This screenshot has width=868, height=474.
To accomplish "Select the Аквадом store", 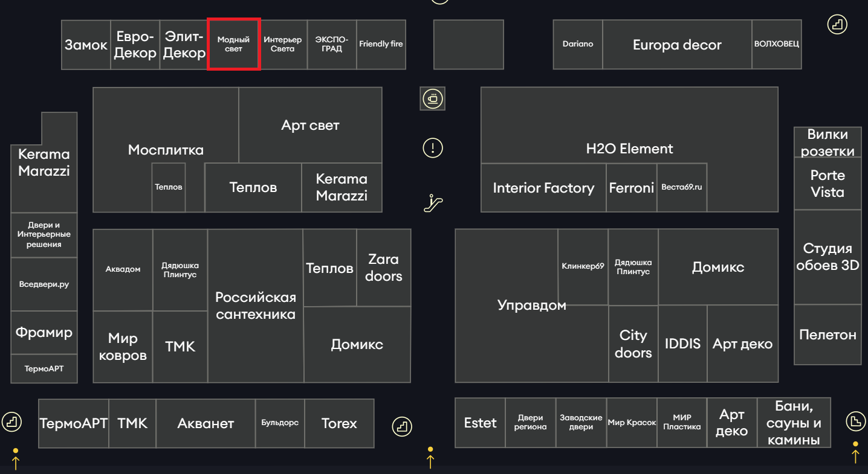I will (x=123, y=270).
